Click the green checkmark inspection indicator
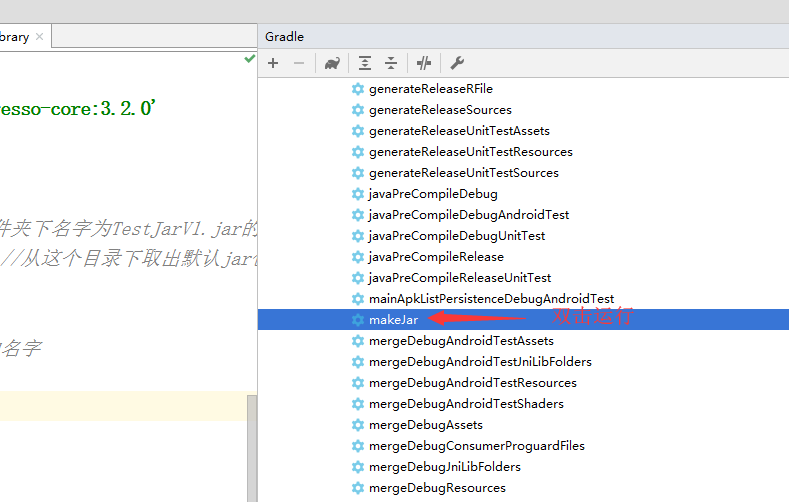 [x=249, y=59]
